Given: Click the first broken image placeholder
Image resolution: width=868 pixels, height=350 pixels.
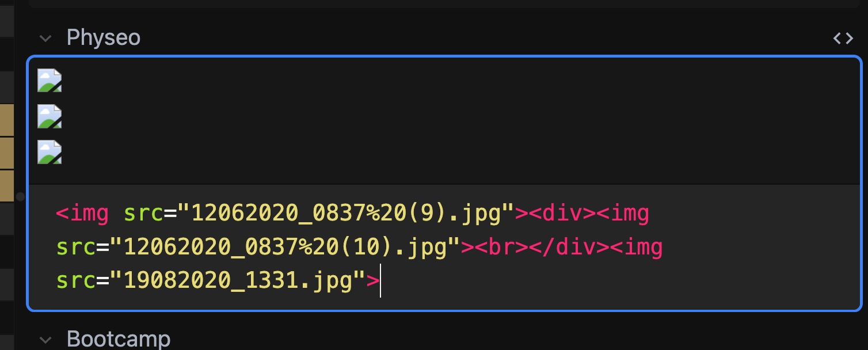Looking at the screenshot, I should click(x=50, y=81).
